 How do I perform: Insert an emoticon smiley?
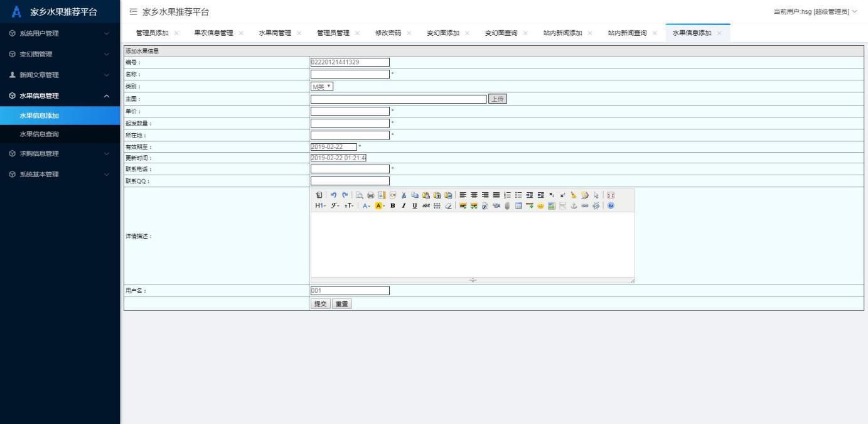540,205
